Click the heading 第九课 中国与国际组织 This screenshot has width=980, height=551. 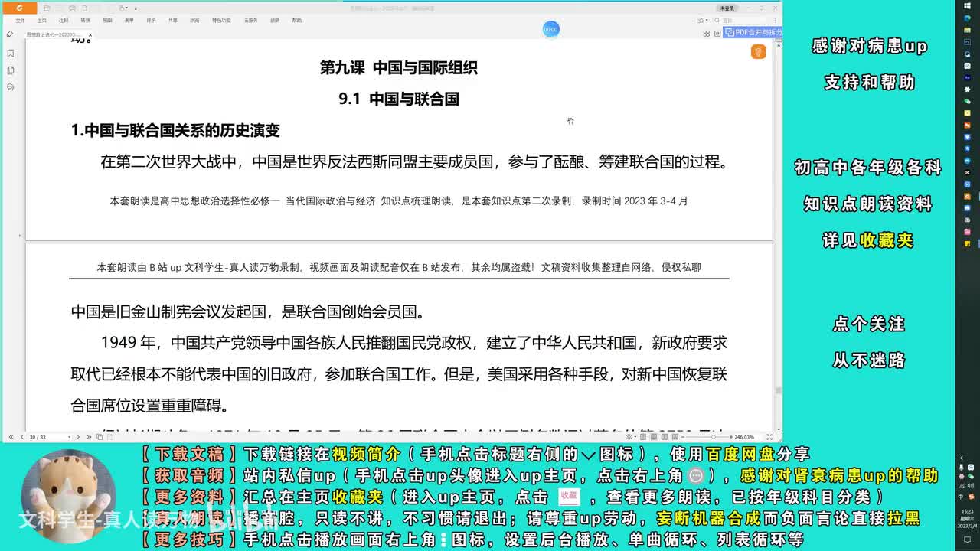click(398, 67)
